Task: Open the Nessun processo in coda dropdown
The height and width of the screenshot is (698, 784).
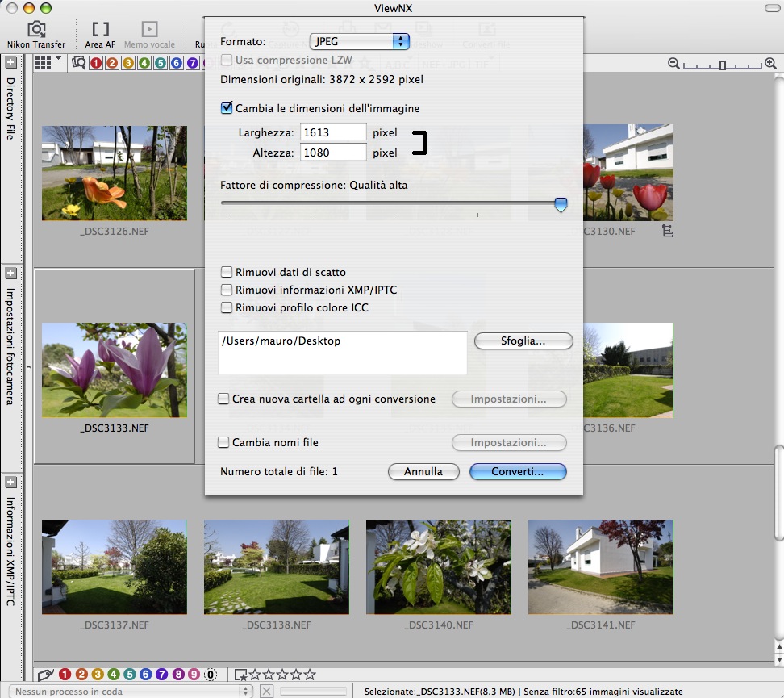Action: click(127, 692)
